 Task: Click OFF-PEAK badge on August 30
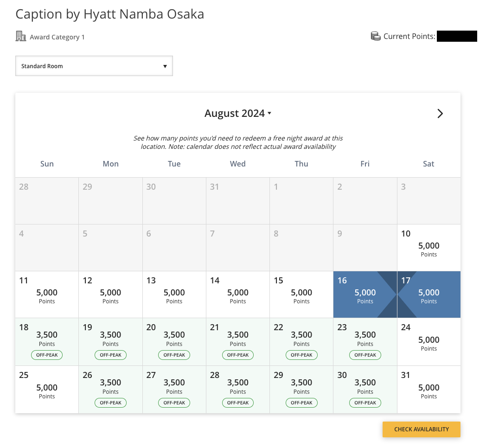tap(365, 403)
